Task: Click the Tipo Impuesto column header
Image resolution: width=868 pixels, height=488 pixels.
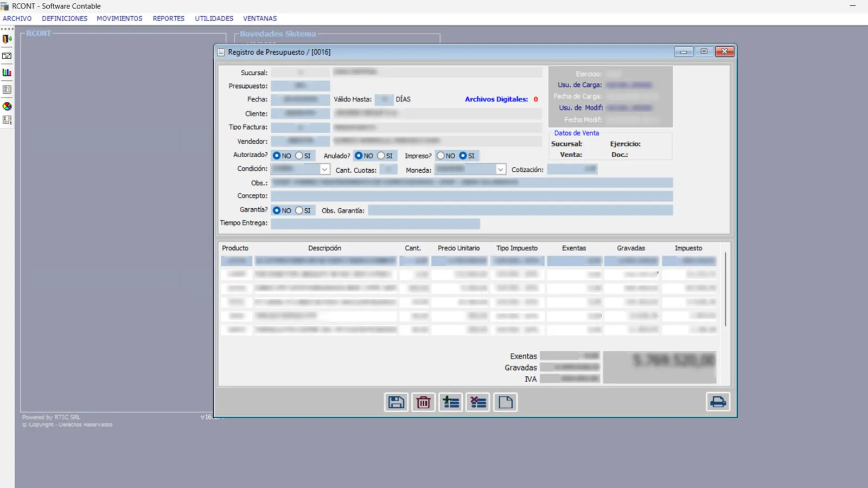Action: 516,248
